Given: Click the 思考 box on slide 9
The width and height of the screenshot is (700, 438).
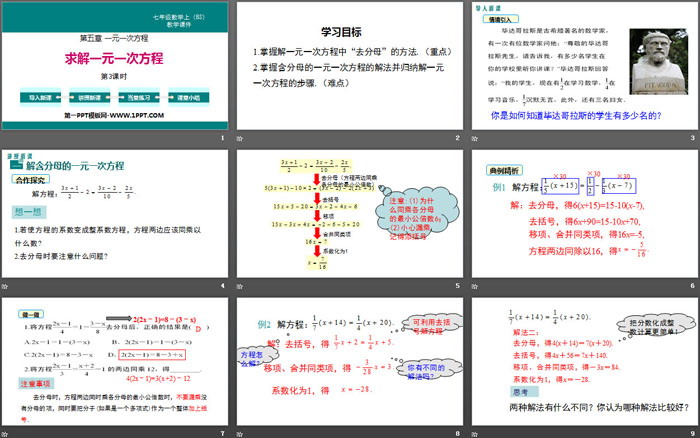Looking at the screenshot, I should 525,392.
